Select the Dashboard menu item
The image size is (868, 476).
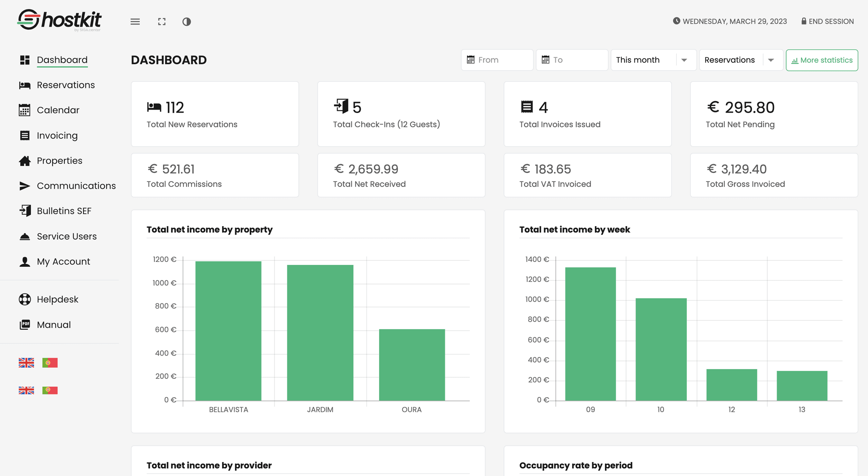[62, 60]
